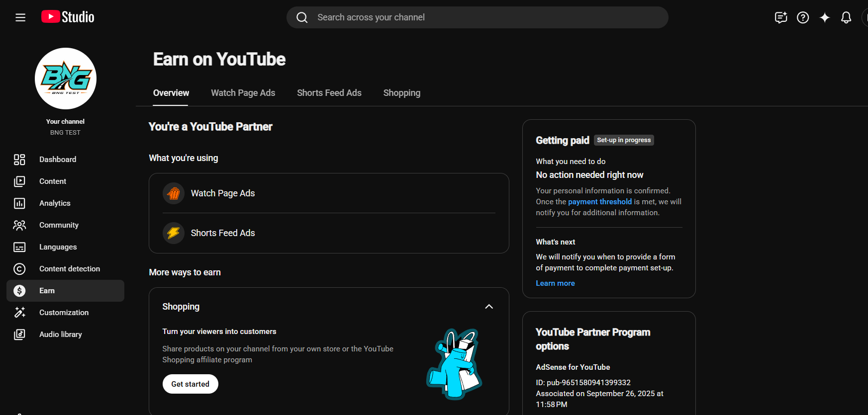Viewport: 868px width, 415px height.
Task: Open the Help question mark icon
Action: [x=803, y=17]
